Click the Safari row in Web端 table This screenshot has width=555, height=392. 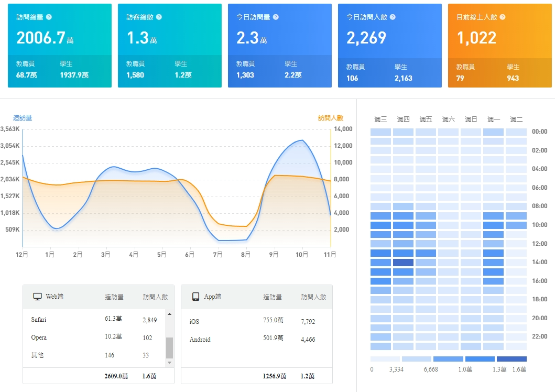[94, 320]
